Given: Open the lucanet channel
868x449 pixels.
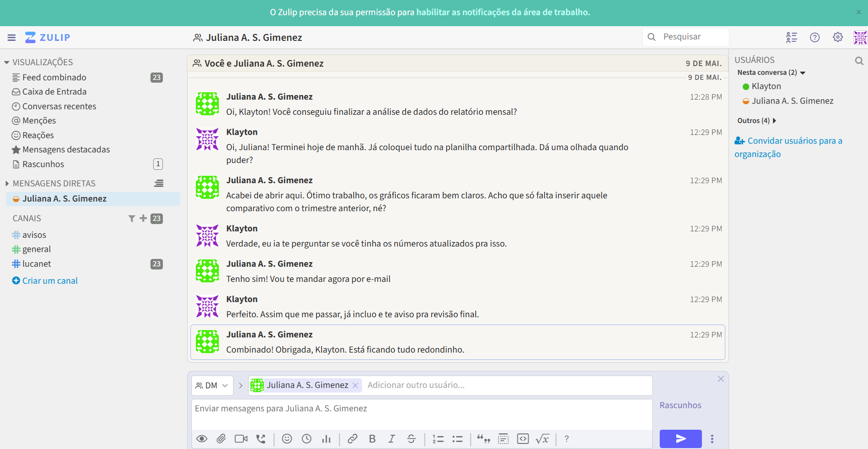Looking at the screenshot, I should 37,264.
